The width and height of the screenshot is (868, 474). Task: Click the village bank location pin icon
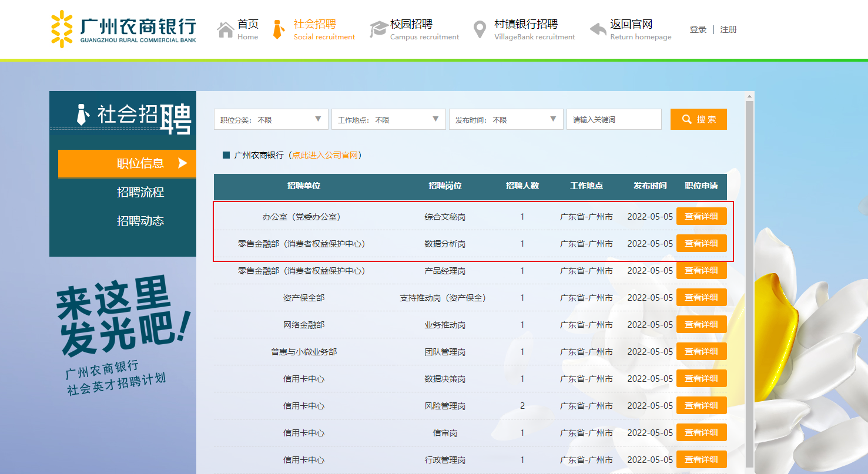[480, 29]
